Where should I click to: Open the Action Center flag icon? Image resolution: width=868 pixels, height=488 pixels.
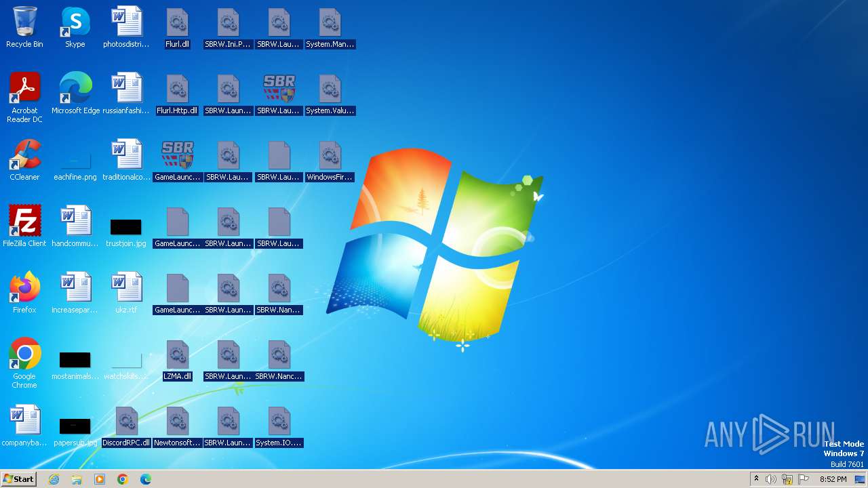[x=804, y=479]
